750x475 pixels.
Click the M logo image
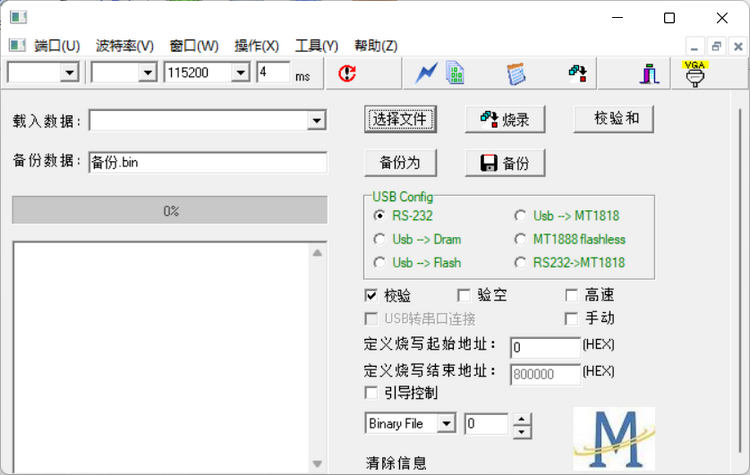[x=614, y=438]
